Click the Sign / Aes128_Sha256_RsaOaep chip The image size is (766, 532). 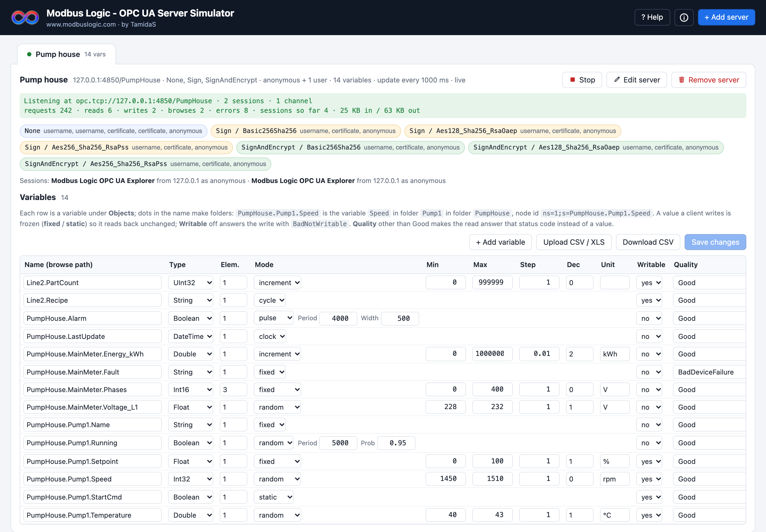(x=513, y=131)
